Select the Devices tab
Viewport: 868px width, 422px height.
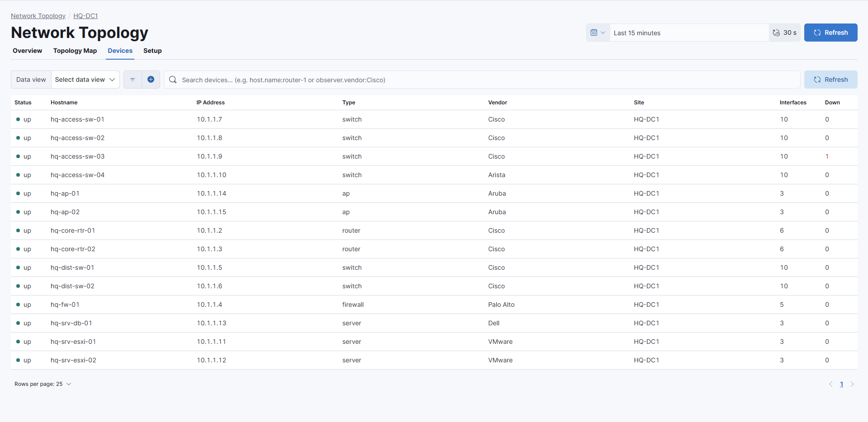[x=120, y=51]
